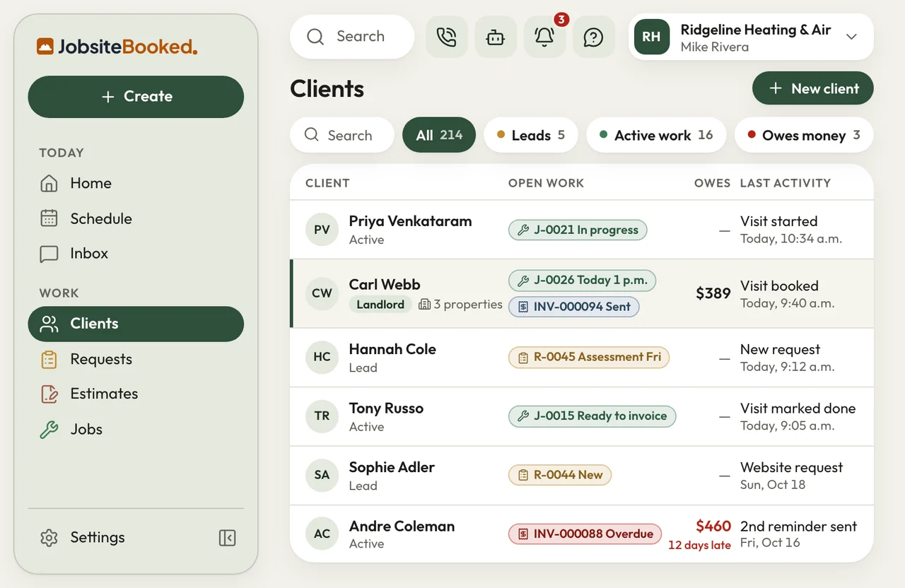Go to Home in the sidebar
This screenshot has width=905, height=588.
[x=136, y=184]
